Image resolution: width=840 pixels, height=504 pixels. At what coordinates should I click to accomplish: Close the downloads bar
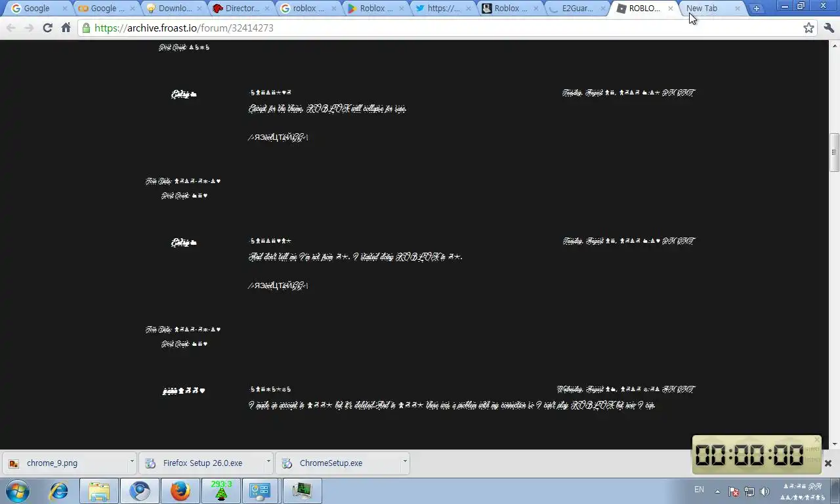click(x=828, y=463)
